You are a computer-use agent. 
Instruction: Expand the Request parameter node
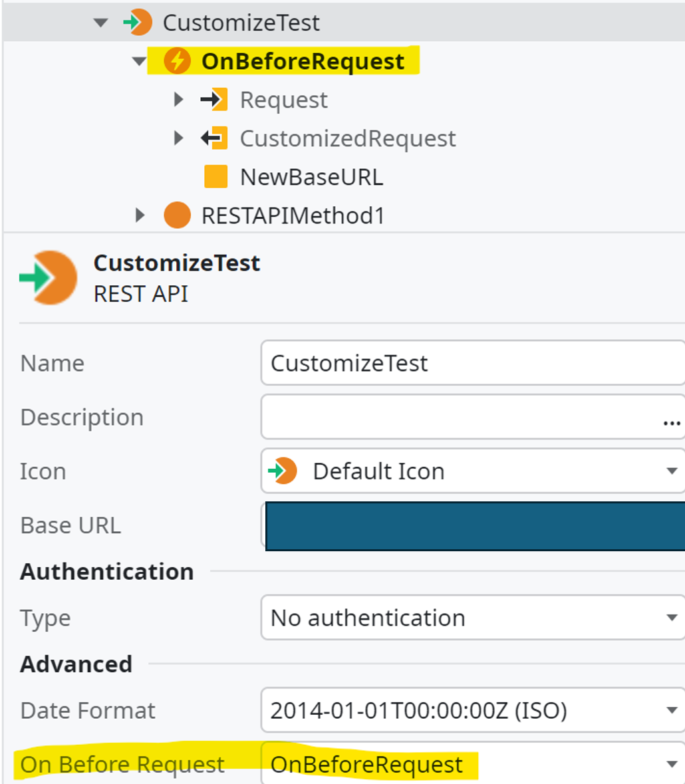(178, 100)
